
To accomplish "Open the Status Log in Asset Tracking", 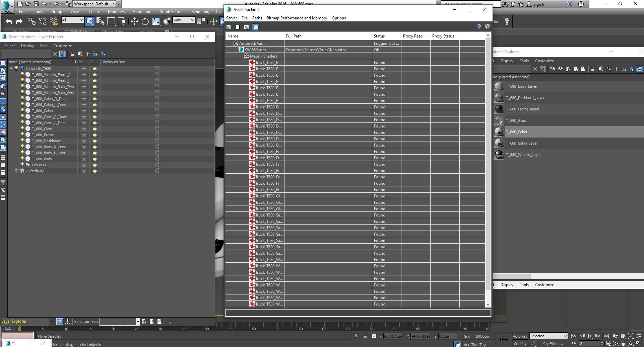I will (238, 27).
